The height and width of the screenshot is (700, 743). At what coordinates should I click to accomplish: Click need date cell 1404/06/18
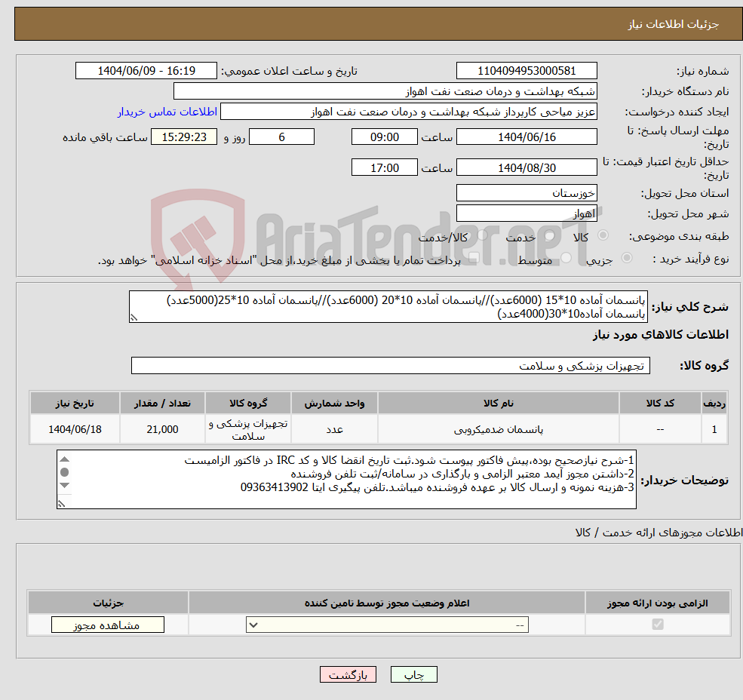(x=75, y=429)
